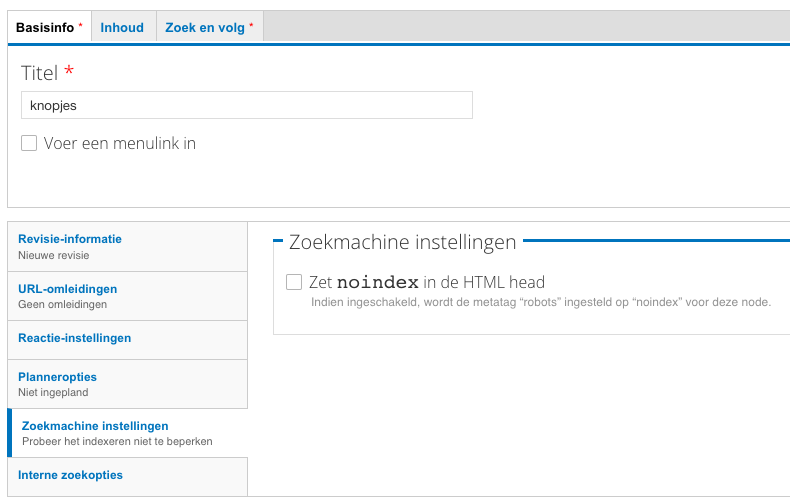The height and width of the screenshot is (503, 790).
Task: Enable the 'Voer een menulink in' checkbox
Action: (x=29, y=143)
